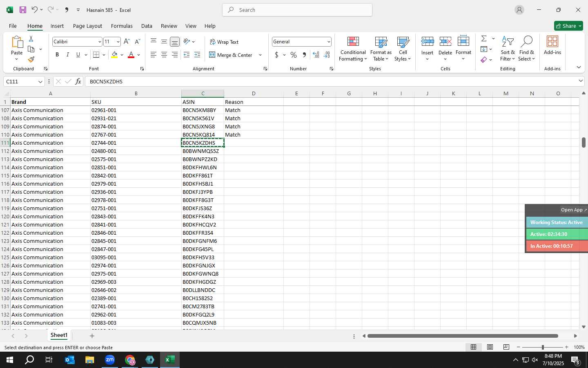Expand the font name dropdown showing Calibri
The width and height of the screenshot is (588, 368).
click(99, 42)
